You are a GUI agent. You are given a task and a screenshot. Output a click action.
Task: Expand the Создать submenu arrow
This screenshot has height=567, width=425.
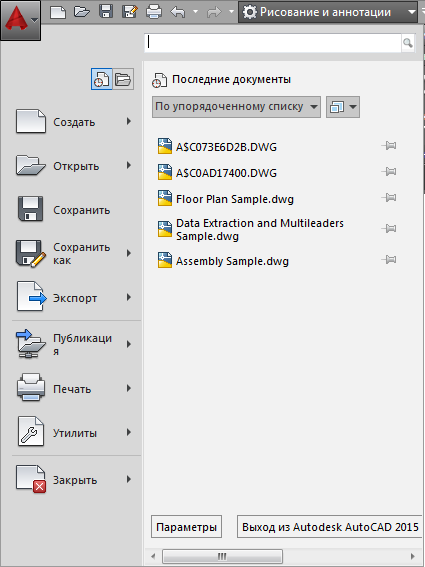[x=129, y=122]
